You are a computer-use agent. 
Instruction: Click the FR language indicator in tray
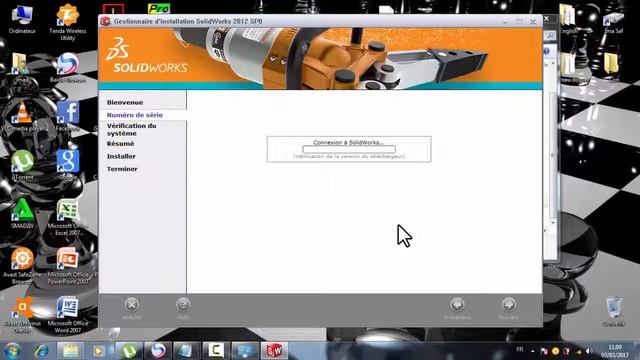520,350
